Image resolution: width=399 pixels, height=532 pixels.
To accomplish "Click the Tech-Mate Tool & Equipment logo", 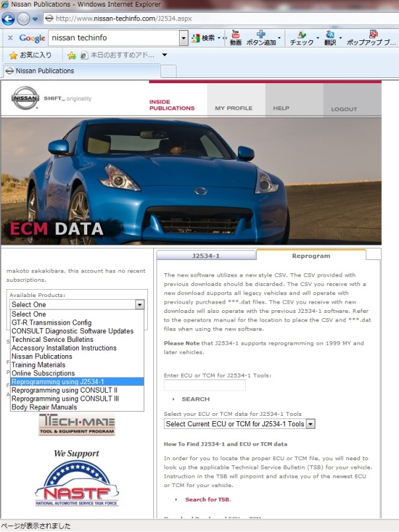I will pyautogui.click(x=77, y=424).
